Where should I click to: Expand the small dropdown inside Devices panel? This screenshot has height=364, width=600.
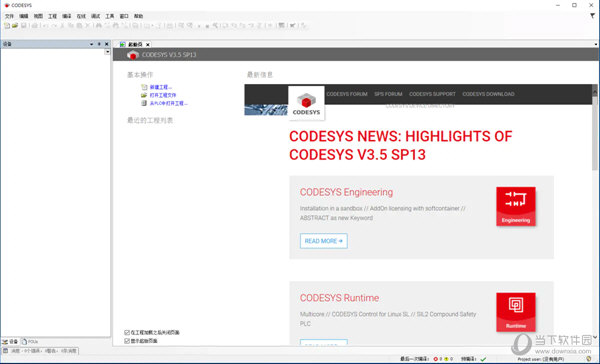[108, 52]
